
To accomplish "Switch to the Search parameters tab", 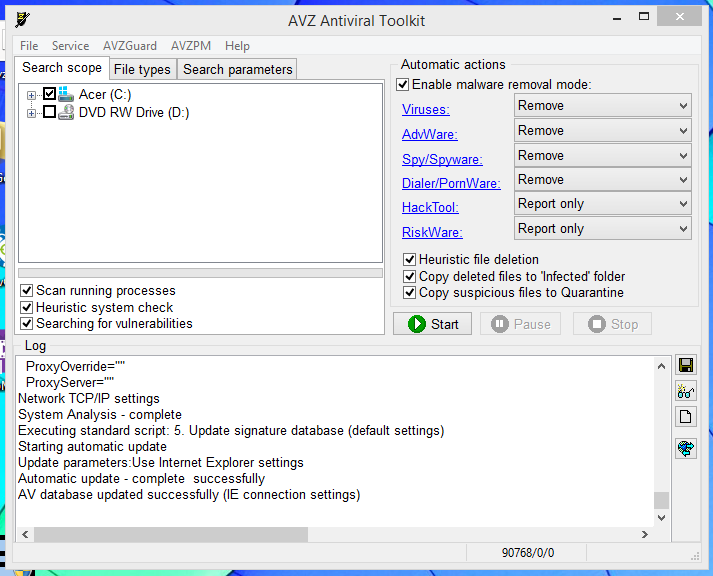I will (237, 69).
